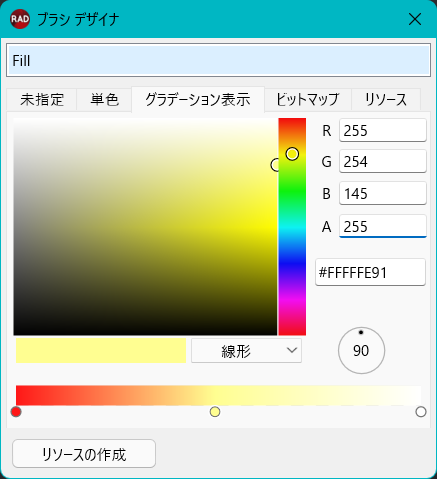The image size is (437, 479).
Task: Open the ビットマップ tab
Action: 308,99
